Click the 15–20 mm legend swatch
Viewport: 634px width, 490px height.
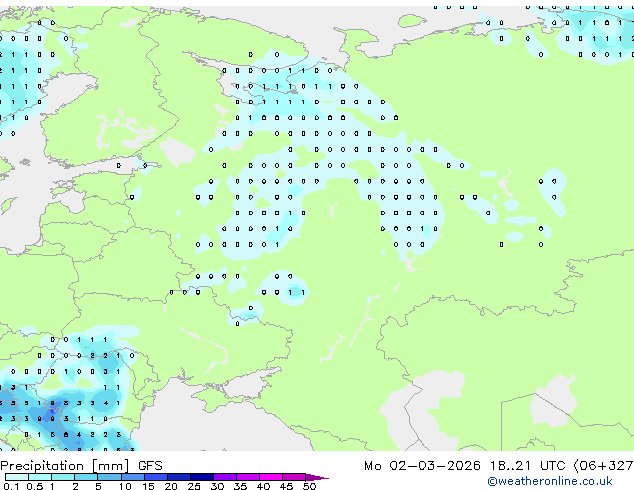tap(156, 477)
